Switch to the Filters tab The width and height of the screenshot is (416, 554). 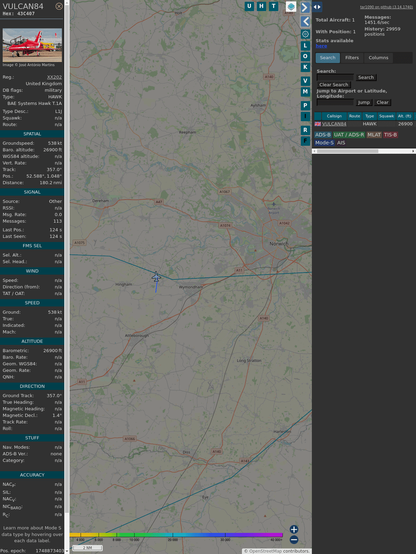coord(352,58)
